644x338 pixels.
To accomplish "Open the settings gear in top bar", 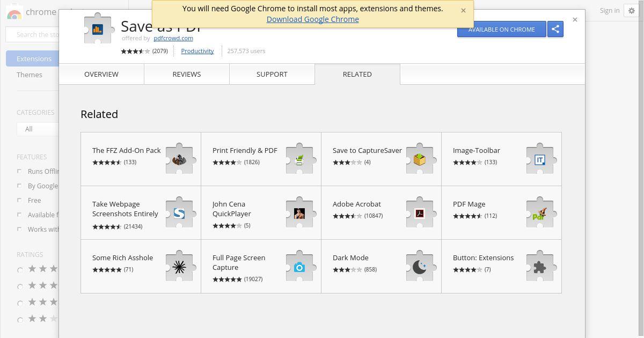I will (632, 11).
